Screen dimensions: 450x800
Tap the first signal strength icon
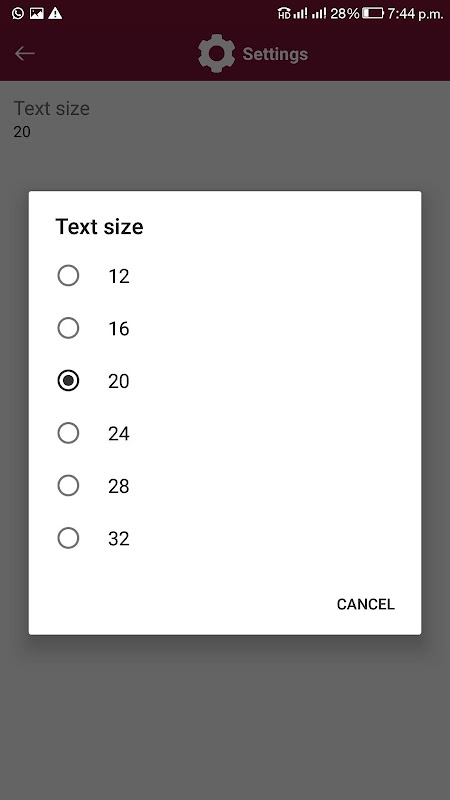[300, 13]
